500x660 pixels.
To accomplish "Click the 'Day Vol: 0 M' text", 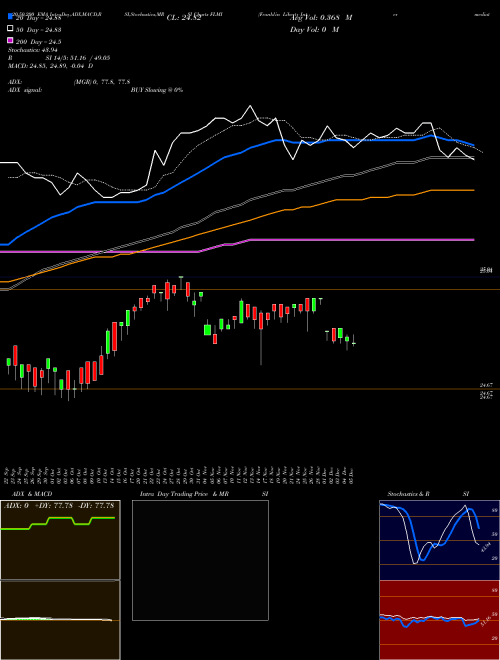I will (x=314, y=29).
